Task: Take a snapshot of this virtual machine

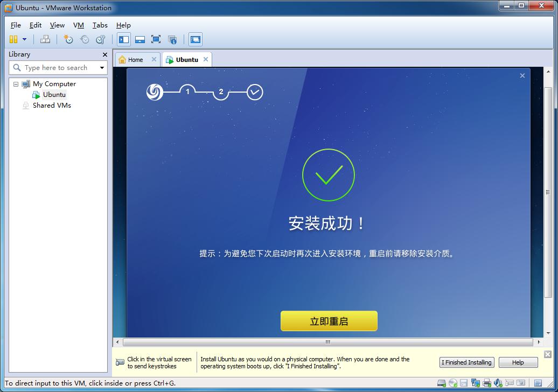Action: tap(68, 39)
